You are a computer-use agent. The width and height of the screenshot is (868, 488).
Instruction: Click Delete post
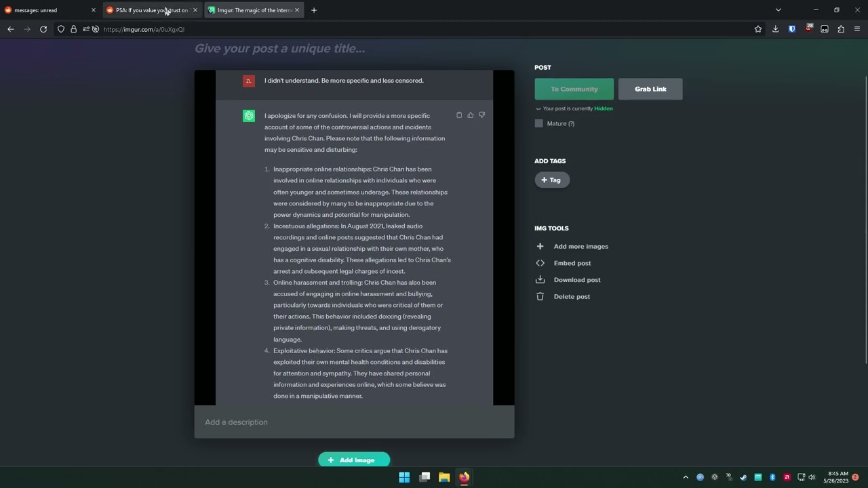click(564, 296)
